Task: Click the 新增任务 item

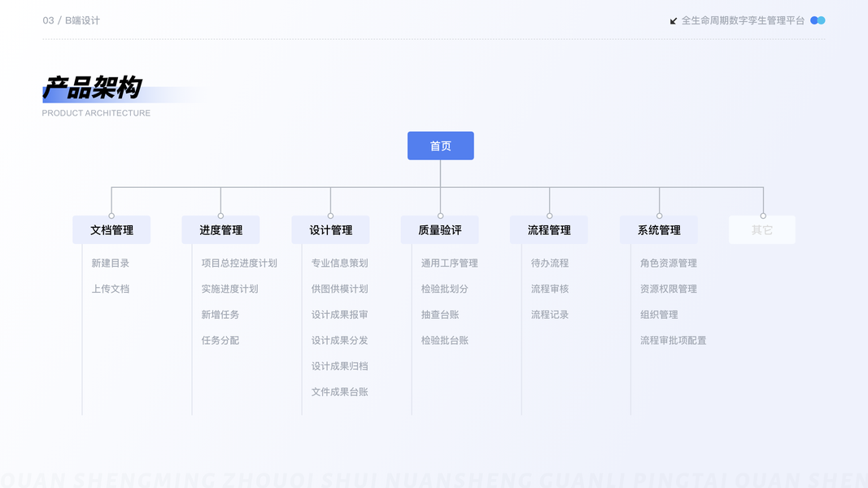Action: click(x=220, y=314)
